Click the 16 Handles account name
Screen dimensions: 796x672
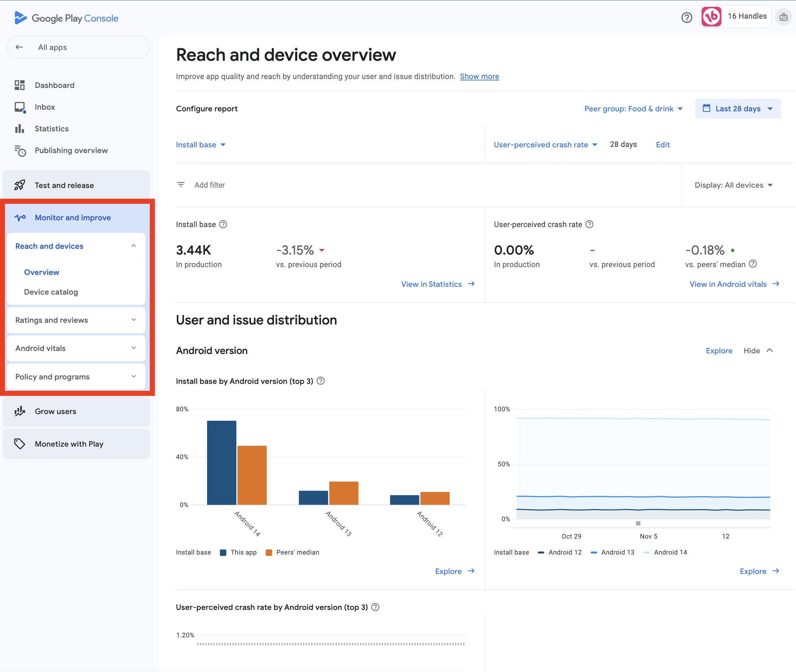[747, 16]
